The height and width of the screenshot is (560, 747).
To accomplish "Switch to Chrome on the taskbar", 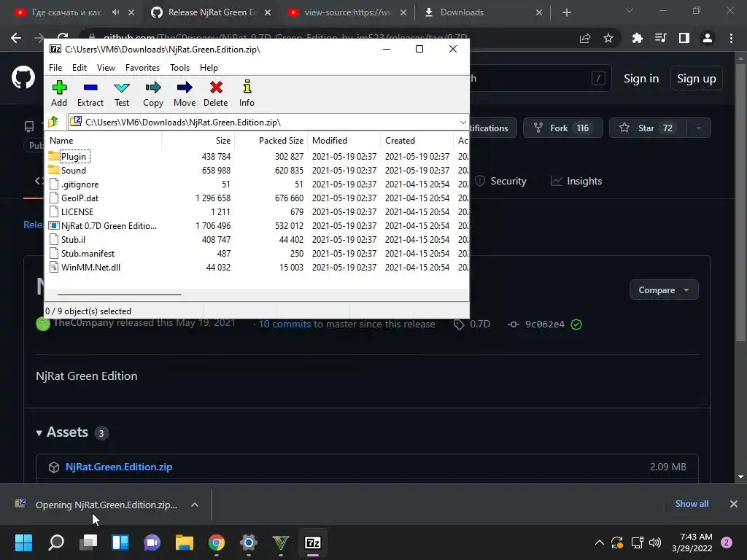I will (216, 542).
